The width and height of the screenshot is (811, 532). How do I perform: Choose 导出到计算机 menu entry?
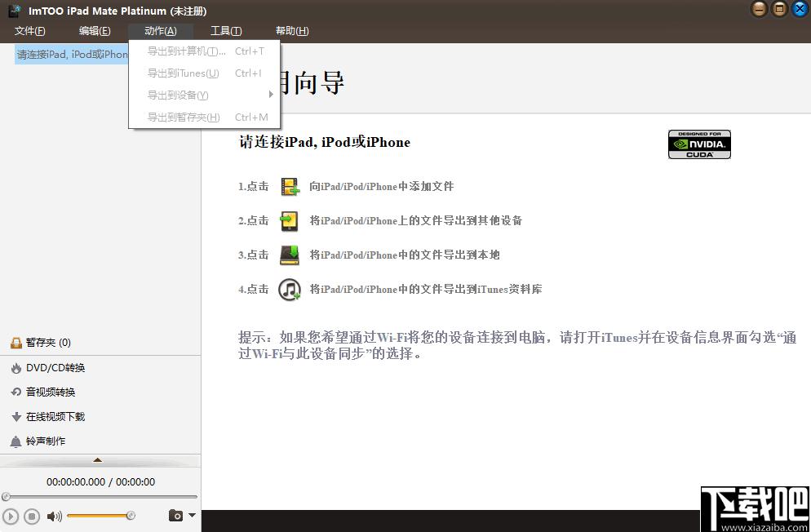click(x=204, y=51)
